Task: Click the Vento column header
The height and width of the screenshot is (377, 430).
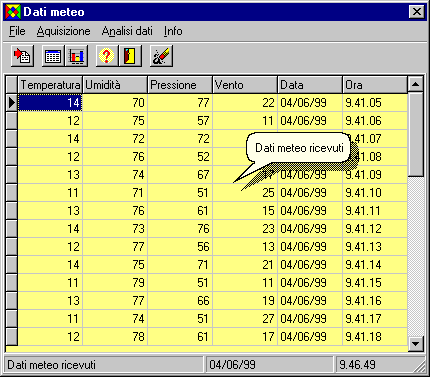Action: [245, 85]
